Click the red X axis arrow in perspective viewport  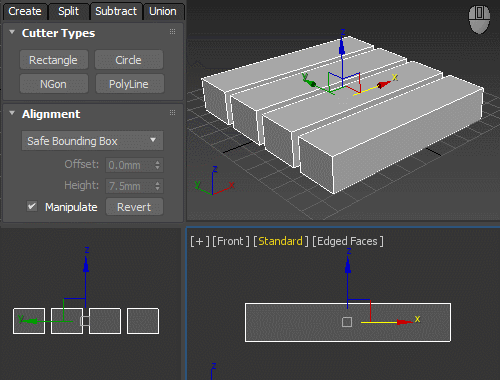(384, 84)
